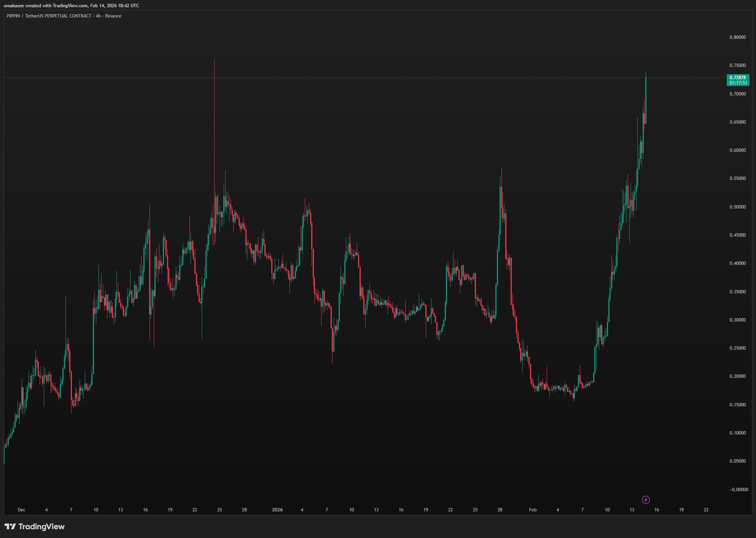
Task: Click the 4h interval label in title
Action: (x=98, y=16)
